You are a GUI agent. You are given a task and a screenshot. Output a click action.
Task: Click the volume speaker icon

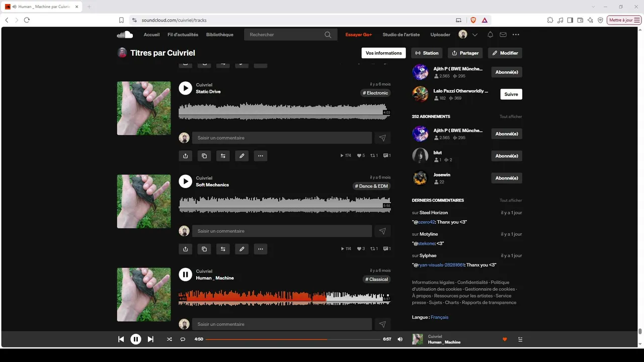(400, 339)
